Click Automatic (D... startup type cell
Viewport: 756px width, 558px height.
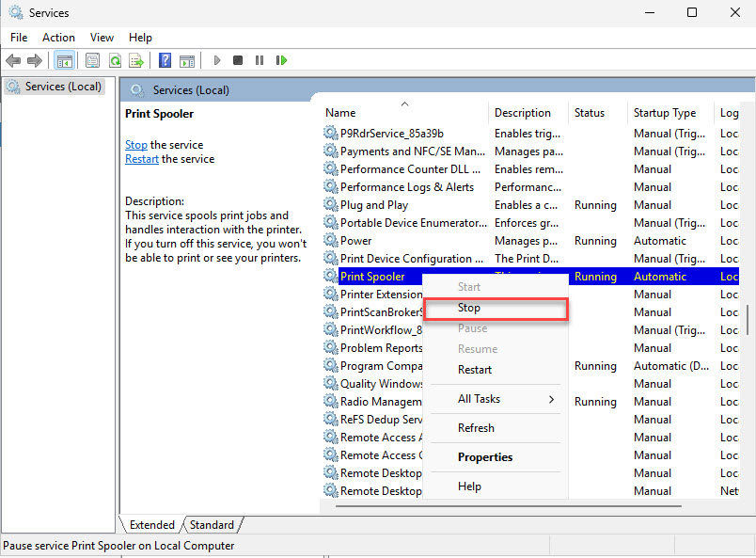670,366
